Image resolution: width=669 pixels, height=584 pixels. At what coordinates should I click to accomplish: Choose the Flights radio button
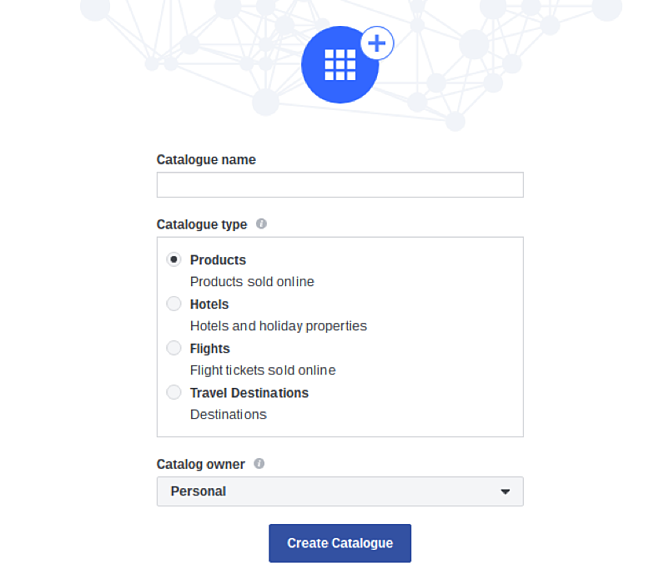tap(174, 348)
